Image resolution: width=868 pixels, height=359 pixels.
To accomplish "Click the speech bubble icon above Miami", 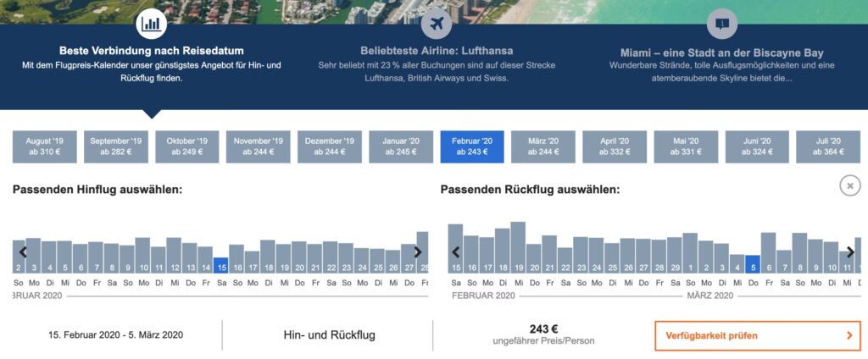I will (721, 23).
